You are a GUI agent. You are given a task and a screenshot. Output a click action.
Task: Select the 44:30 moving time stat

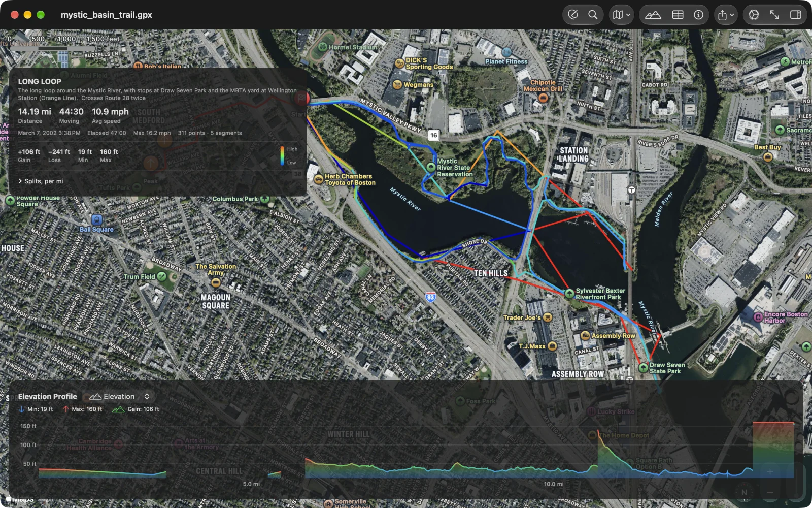click(x=71, y=115)
